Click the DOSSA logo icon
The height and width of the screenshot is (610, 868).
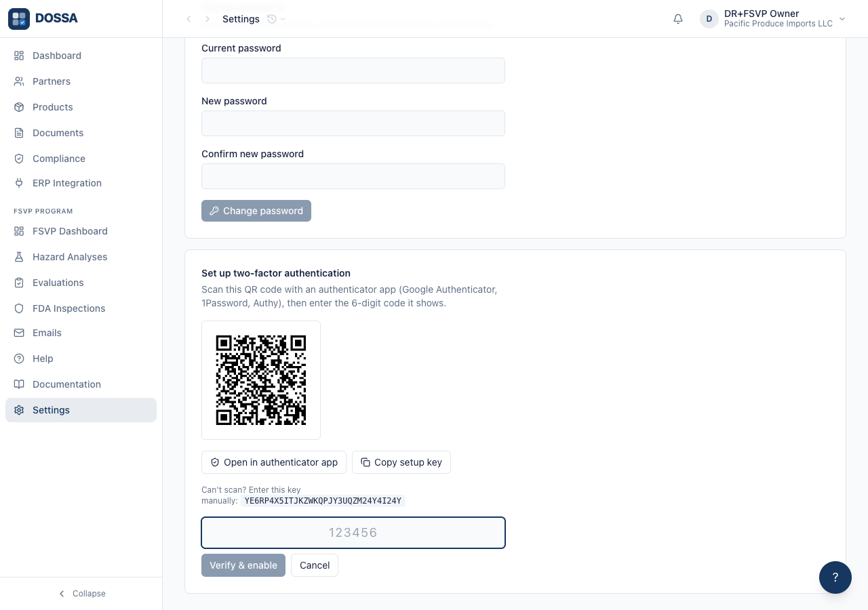[x=19, y=19]
